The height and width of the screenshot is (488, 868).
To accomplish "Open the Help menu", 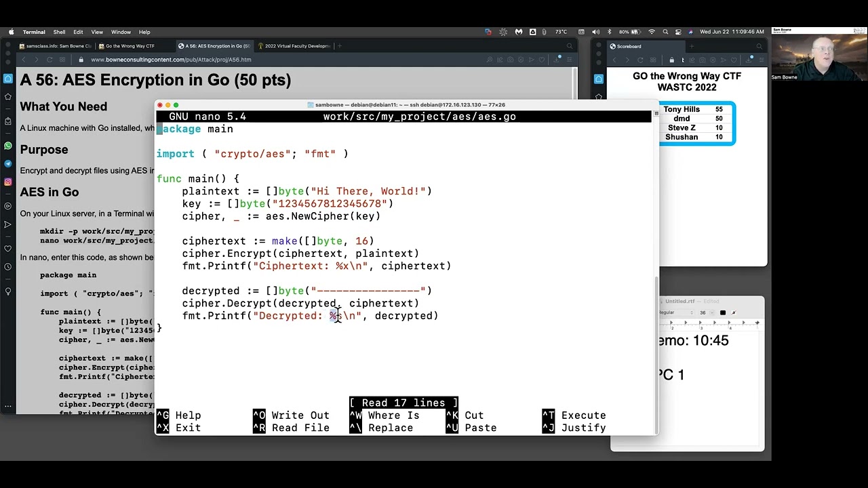I will pyautogui.click(x=144, y=32).
